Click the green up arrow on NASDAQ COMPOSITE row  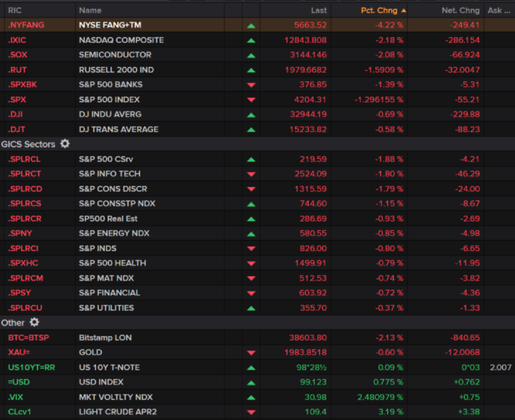251,40
